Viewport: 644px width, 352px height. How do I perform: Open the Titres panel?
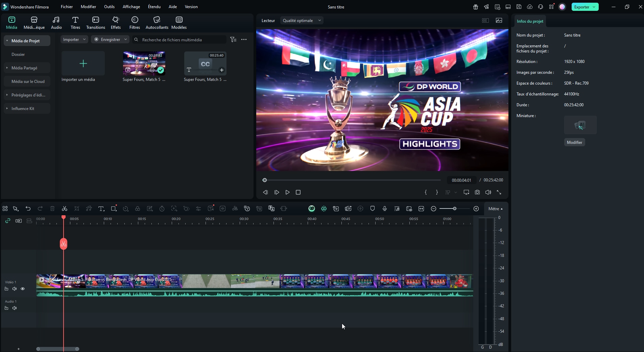(x=75, y=23)
